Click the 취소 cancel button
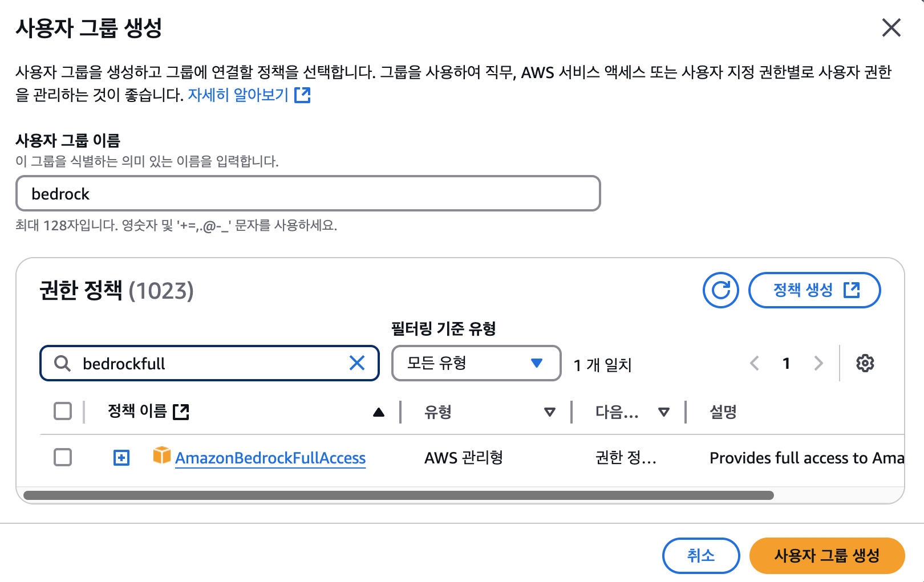Screen dimensions: 924x582 click(x=701, y=556)
